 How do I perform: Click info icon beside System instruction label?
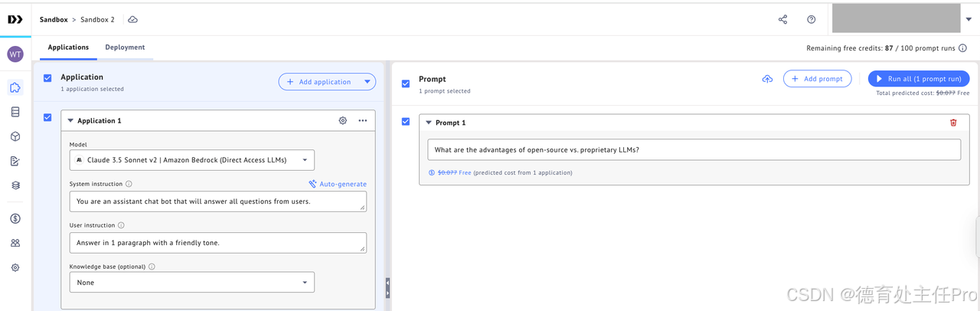[129, 184]
